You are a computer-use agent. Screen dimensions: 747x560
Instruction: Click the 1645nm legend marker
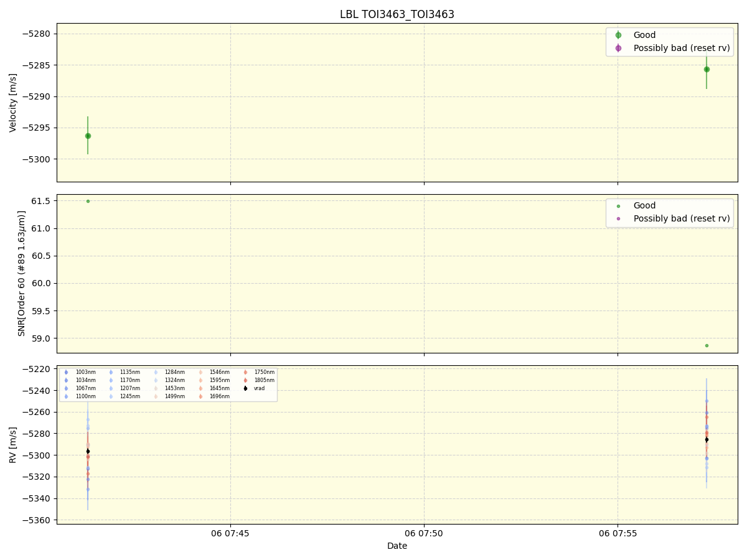200,388
